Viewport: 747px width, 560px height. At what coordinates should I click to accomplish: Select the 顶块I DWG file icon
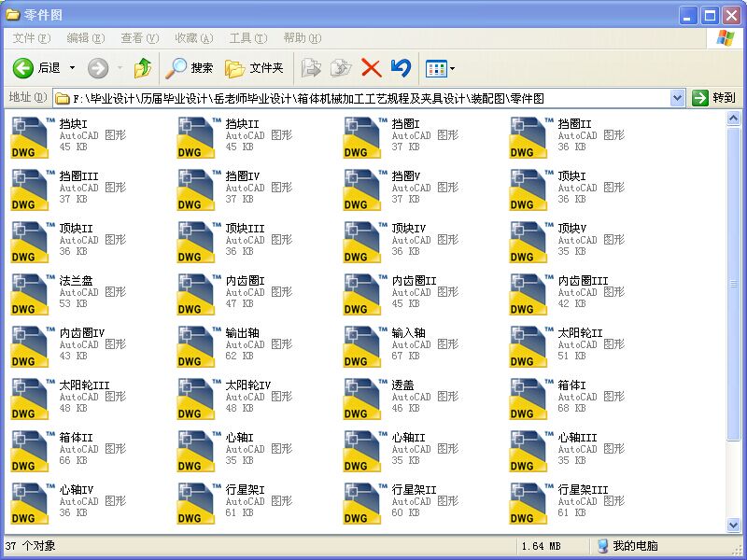(x=529, y=190)
